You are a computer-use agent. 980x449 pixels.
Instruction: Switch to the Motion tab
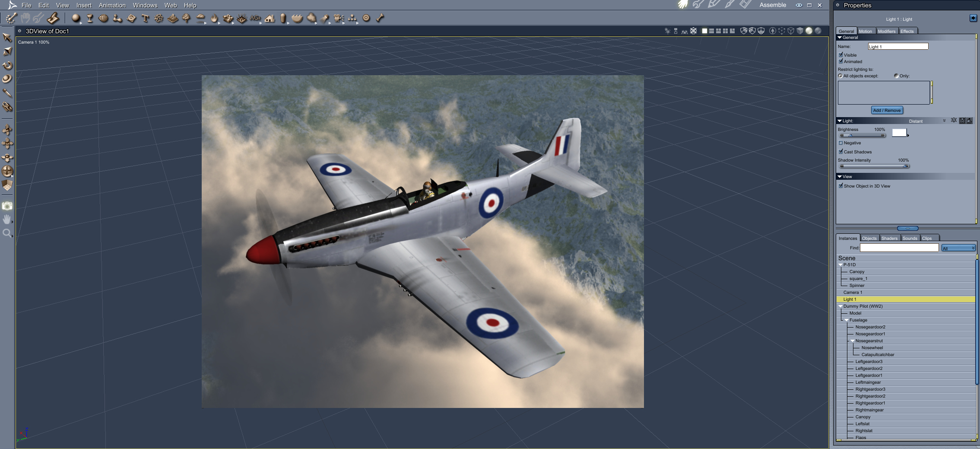coord(865,31)
